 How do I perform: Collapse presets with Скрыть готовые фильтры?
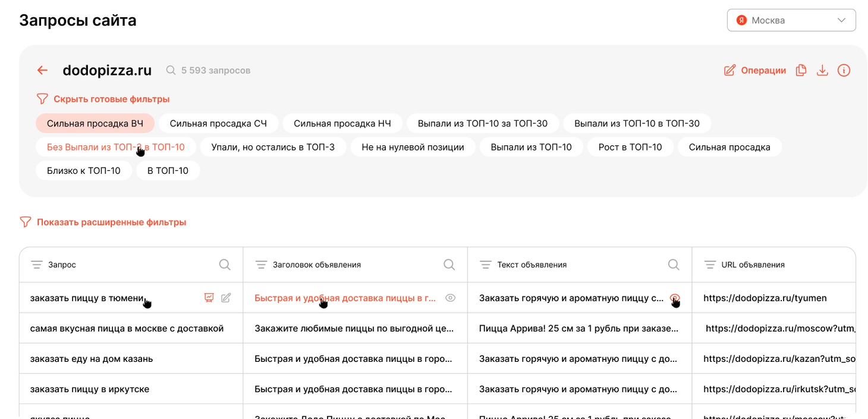pyautogui.click(x=112, y=99)
